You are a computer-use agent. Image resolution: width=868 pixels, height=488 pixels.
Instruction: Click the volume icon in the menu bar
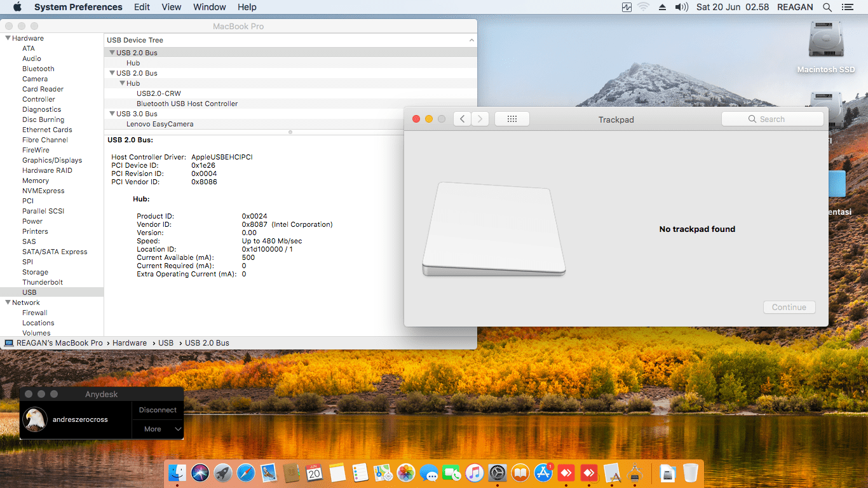click(681, 7)
